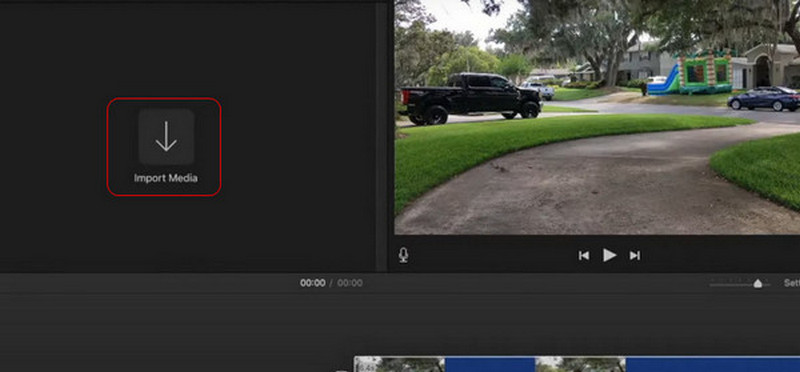
Task: Select the last blue clip in the timeline
Action: click(713, 364)
